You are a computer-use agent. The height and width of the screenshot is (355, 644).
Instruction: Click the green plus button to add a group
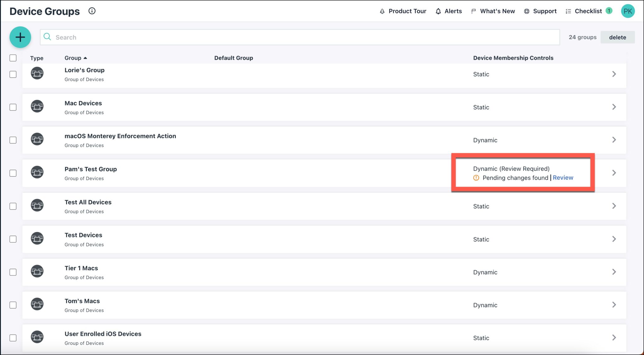click(20, 37)
